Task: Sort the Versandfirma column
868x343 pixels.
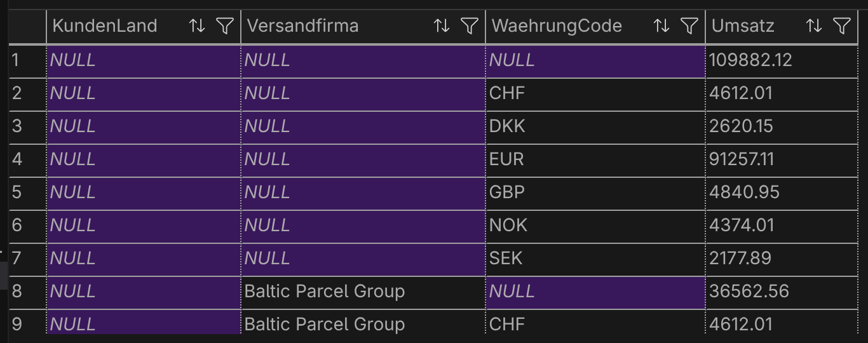Action: [x=442, y=26]
